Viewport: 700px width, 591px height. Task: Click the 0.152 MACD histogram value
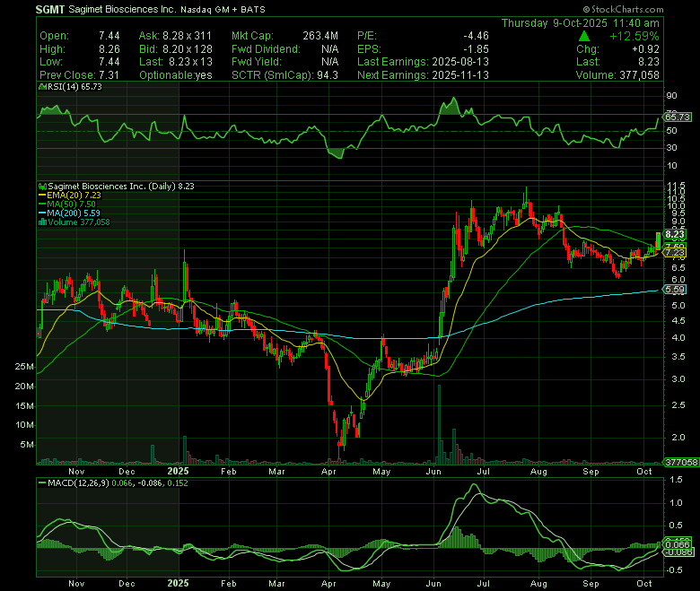pos(178,483)
